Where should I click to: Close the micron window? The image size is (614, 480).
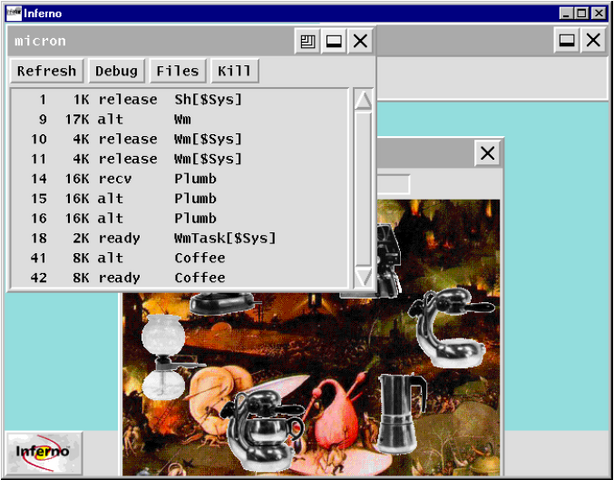click(x=360, y=41)
